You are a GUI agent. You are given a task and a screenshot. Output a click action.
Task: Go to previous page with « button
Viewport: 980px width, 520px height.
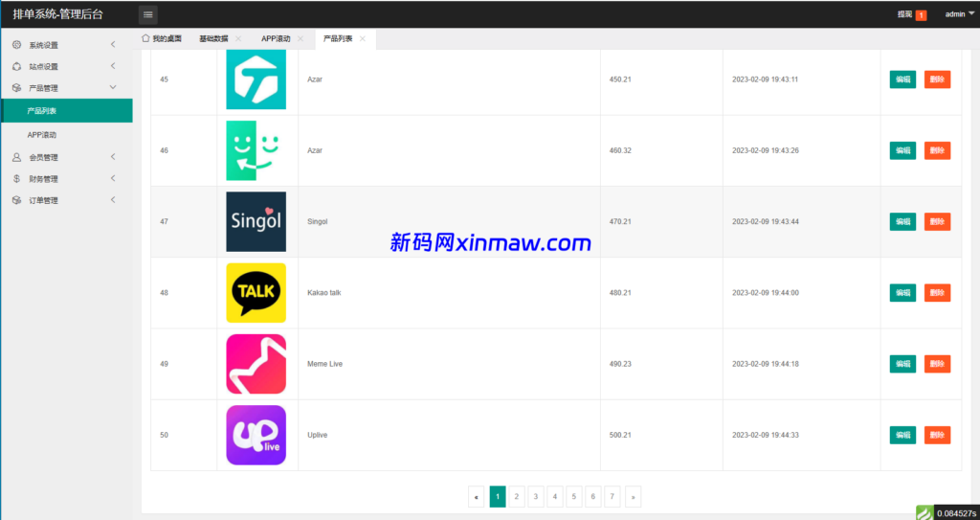tap(477, 497)
